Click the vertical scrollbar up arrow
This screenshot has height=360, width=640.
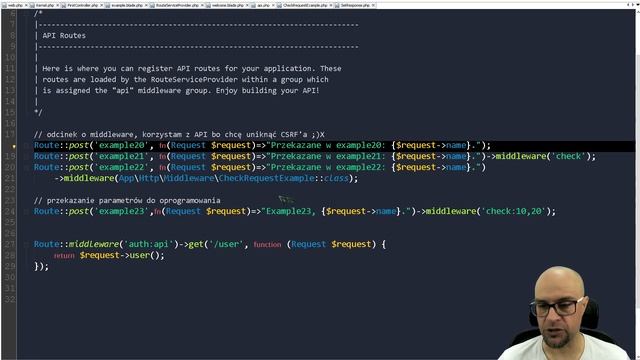tap(637, 13)
